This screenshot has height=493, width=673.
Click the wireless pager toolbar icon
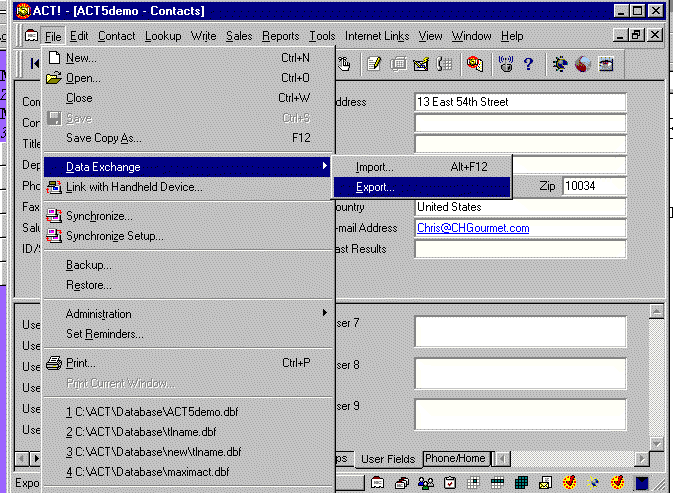[506, 64]
